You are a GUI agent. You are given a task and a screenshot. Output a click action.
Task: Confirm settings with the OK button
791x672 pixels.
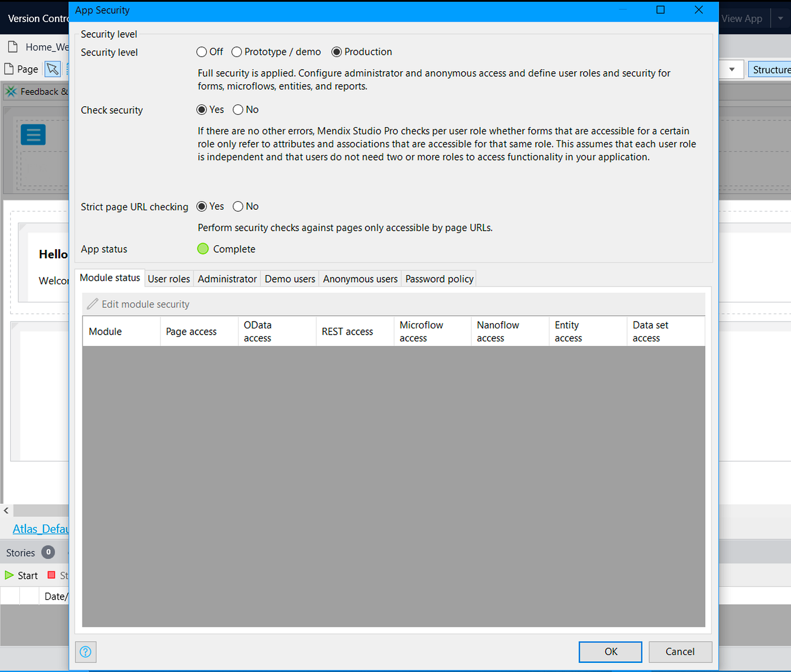610,652
